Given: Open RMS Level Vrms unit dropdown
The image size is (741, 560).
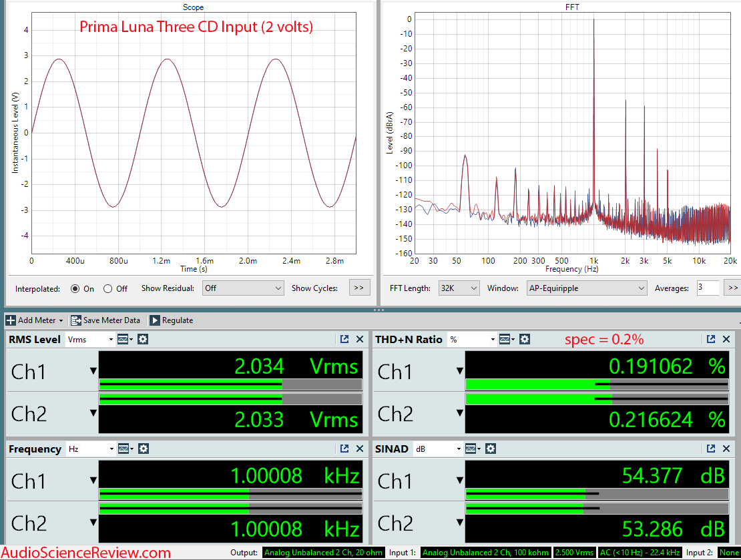Looking at the screenshot, I should 90,339.
